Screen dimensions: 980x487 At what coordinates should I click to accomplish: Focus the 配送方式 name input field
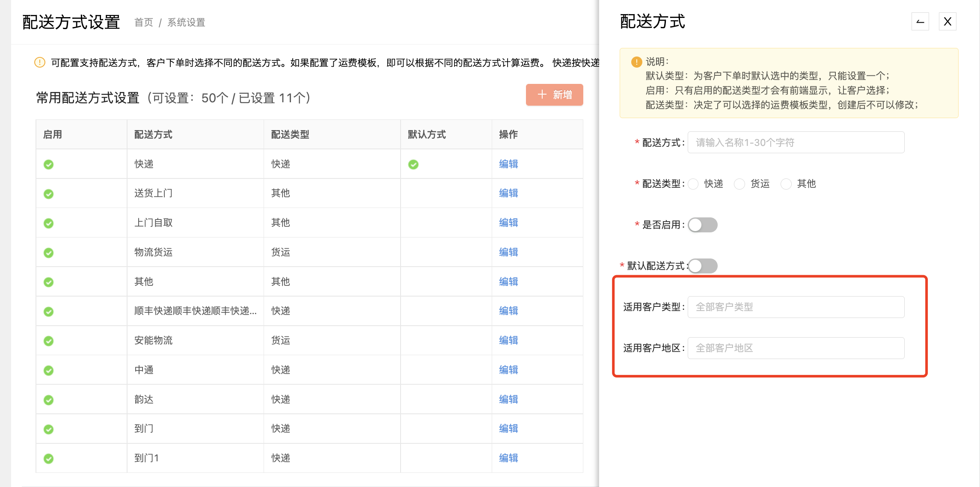pyautogui.click(x=796, y=143)
